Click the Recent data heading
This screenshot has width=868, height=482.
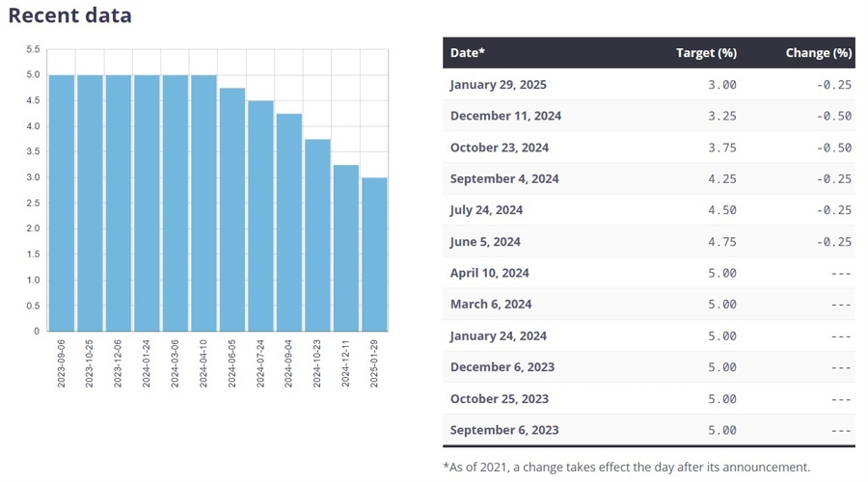(69, 16)
